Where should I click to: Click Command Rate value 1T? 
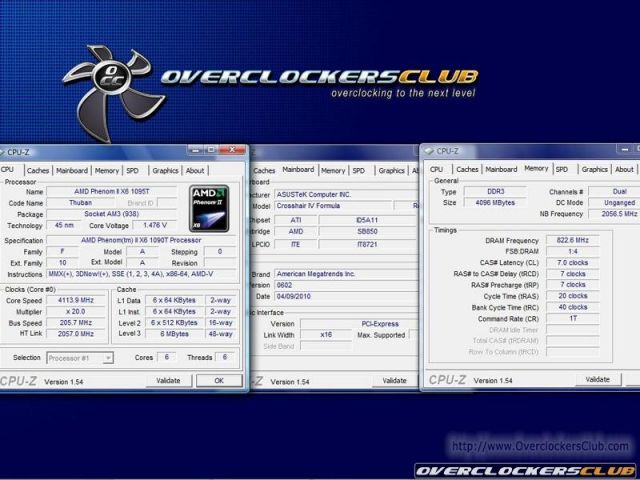click(x=573, y=318)
